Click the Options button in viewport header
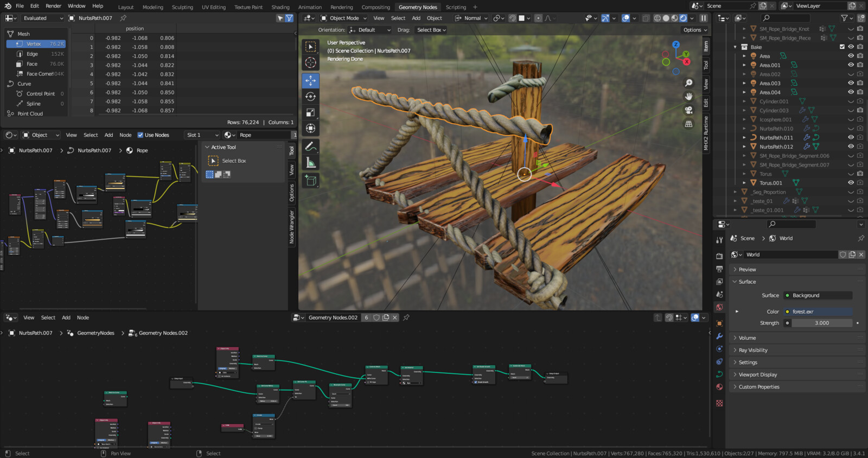Viewport: 868px width, 458px height. coord(695,30)
